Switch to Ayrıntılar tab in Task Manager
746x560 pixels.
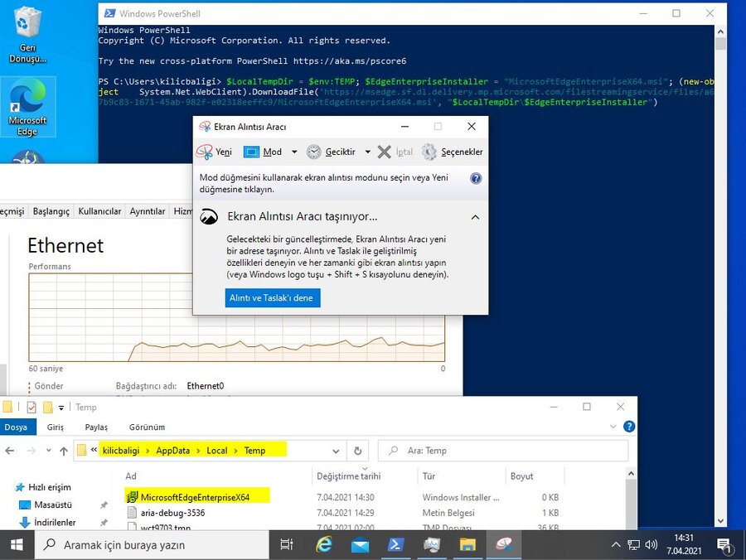click(x=148, y=211)
